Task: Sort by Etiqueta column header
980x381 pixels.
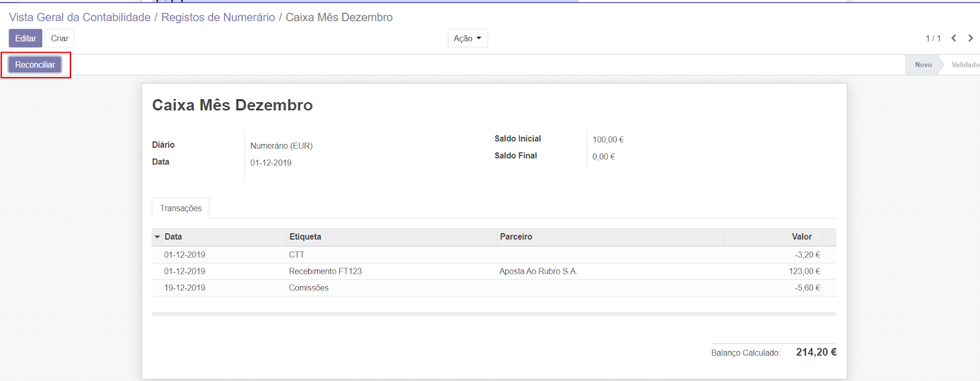Action: [x=305, y=237]
